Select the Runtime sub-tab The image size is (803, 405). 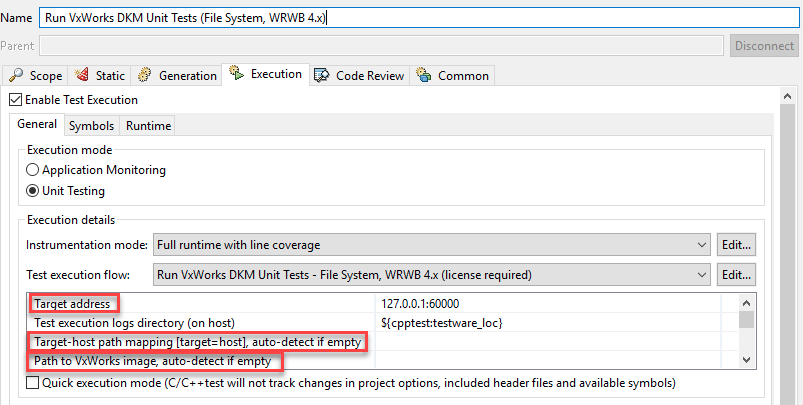click(x=148, y=126)
